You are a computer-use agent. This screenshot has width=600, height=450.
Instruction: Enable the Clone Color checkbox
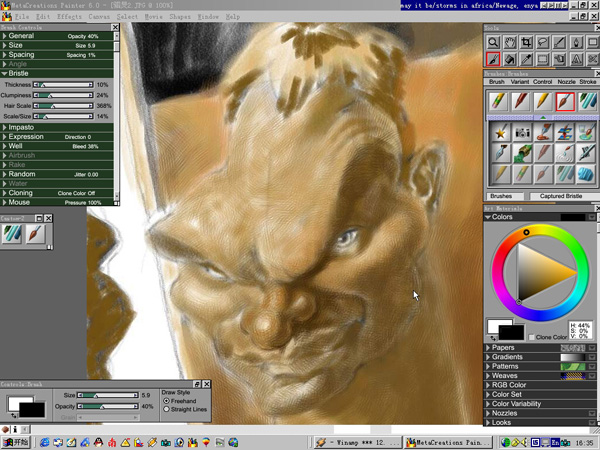[x=531, y=337]
